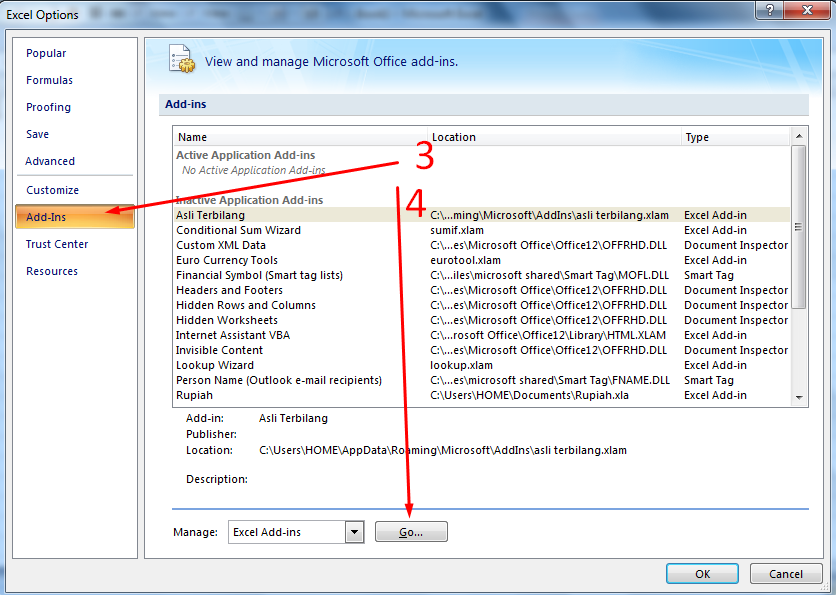836x595 pixels.
Task: Sort by the Location column header
Action: click(554, 137)
